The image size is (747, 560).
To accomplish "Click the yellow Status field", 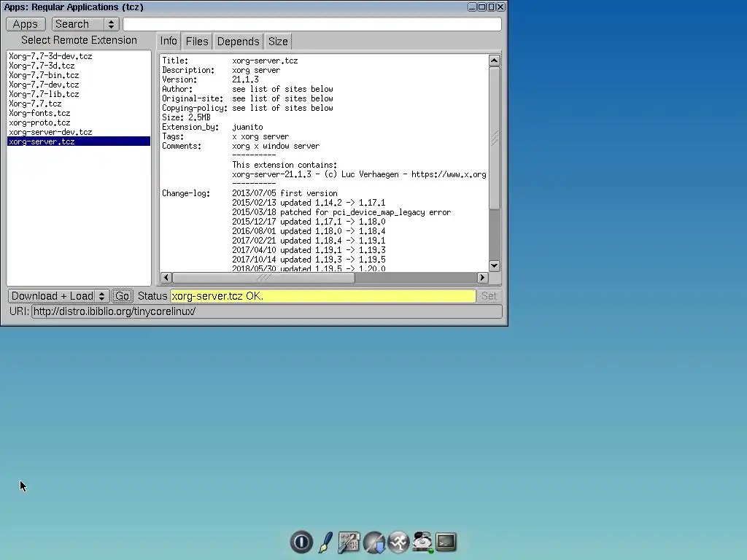I will (x=323, y=296).
